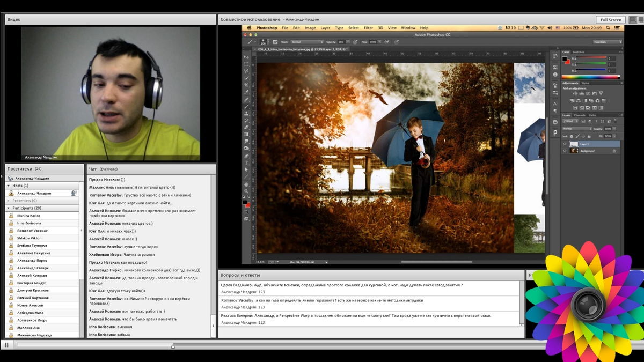Select the Crop tool

point(246,85)
